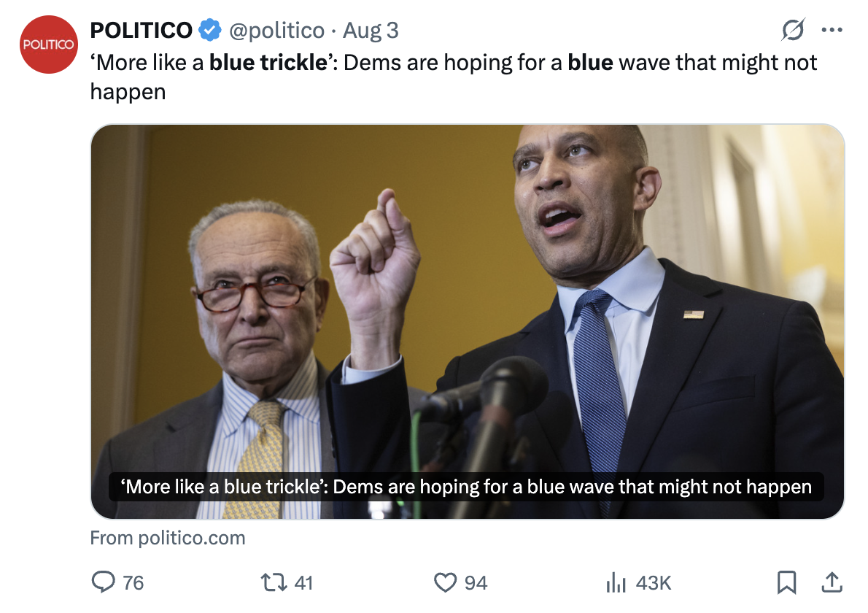The width and height of the screenshot is (868, 613).
Task: Like the post with the heart icon
Action: [445, 582]
